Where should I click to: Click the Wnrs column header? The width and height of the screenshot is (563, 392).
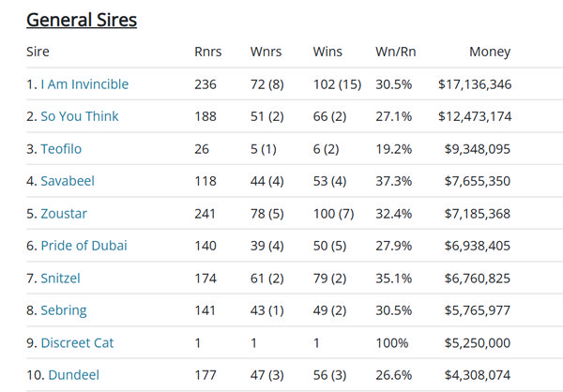coord(266,52)
